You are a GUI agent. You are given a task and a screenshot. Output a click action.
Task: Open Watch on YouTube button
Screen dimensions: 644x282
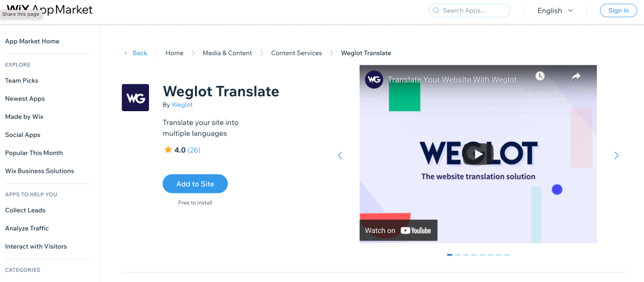(x=398, y=230)
